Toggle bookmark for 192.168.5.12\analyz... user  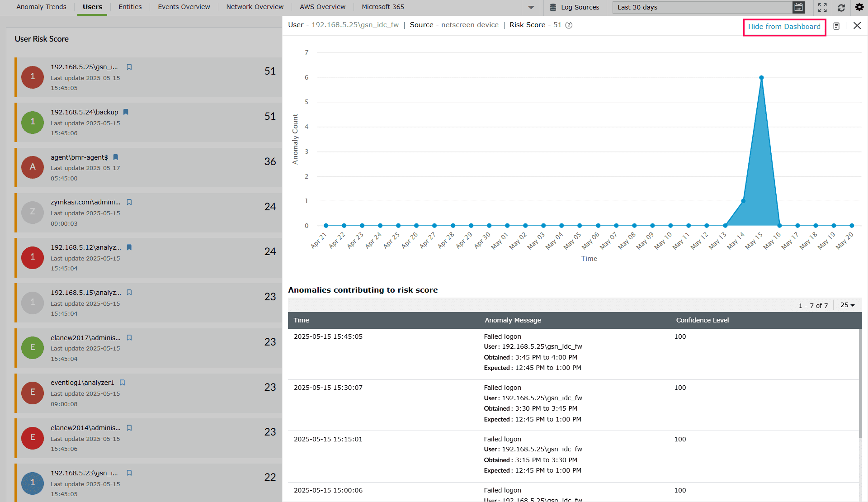click(129, 247)
